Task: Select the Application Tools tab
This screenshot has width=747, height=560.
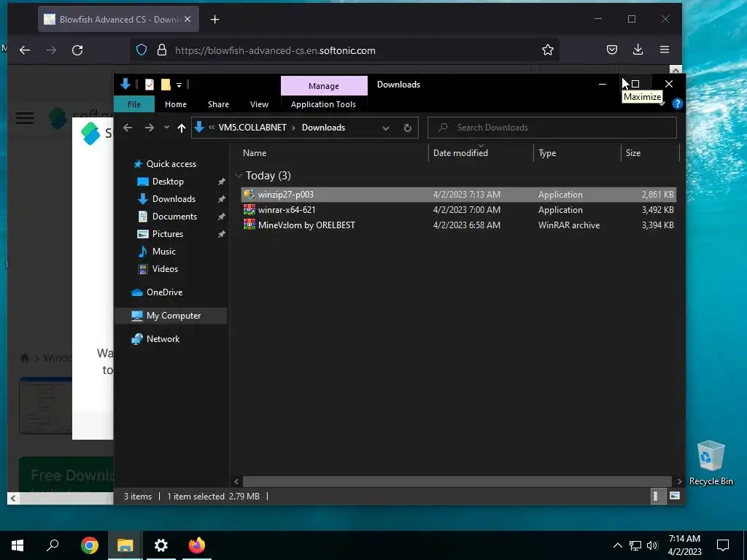Action: (323, 104)
